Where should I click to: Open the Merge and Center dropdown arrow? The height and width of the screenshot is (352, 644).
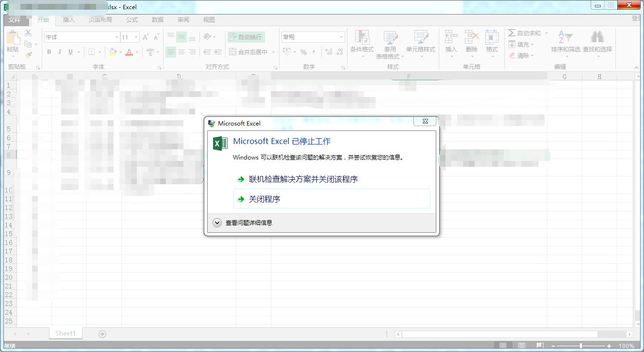point(273,52)
